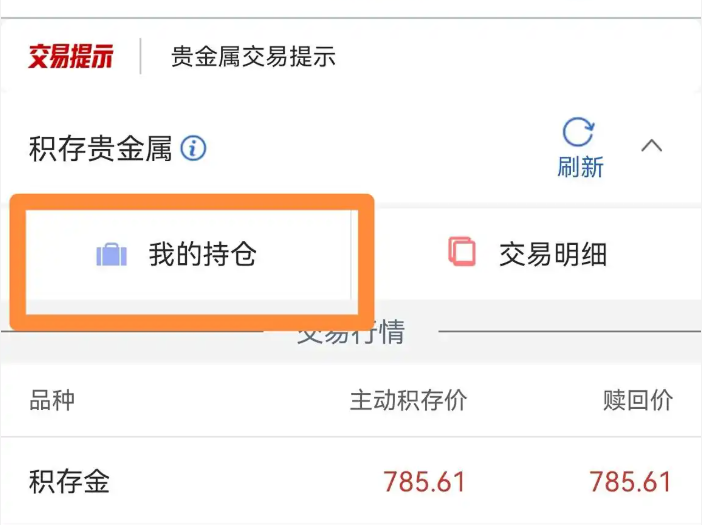Viewport: 702px width, 525px height.
Task: Click the 刷新 text label
Action: tap(580, 167)
